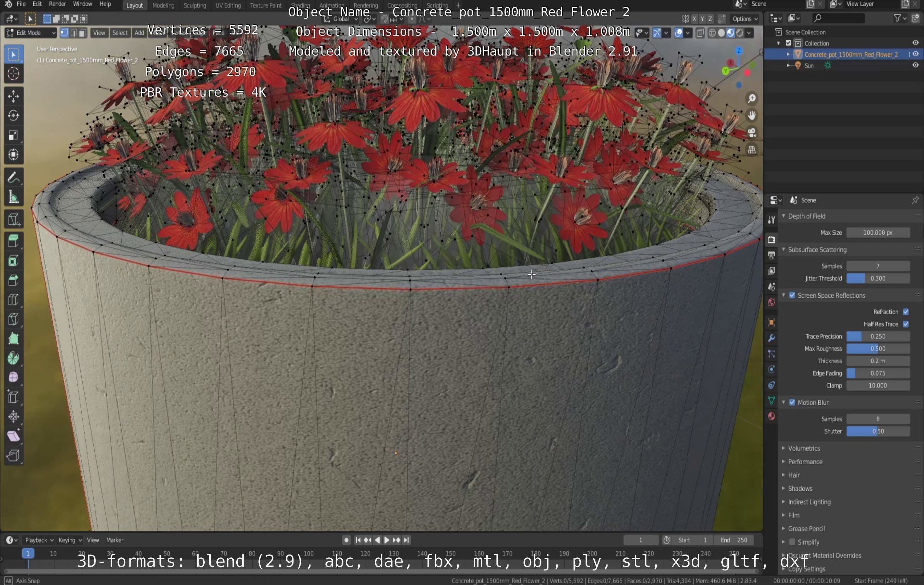Viewport: 924px width, 585px height.
Task: Switch to the Modeling workspace tab
Action: tap(163, 5)
